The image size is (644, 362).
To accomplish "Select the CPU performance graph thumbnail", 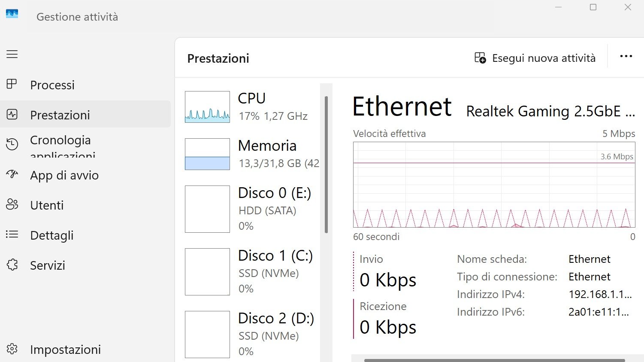I will coord(207,107).
